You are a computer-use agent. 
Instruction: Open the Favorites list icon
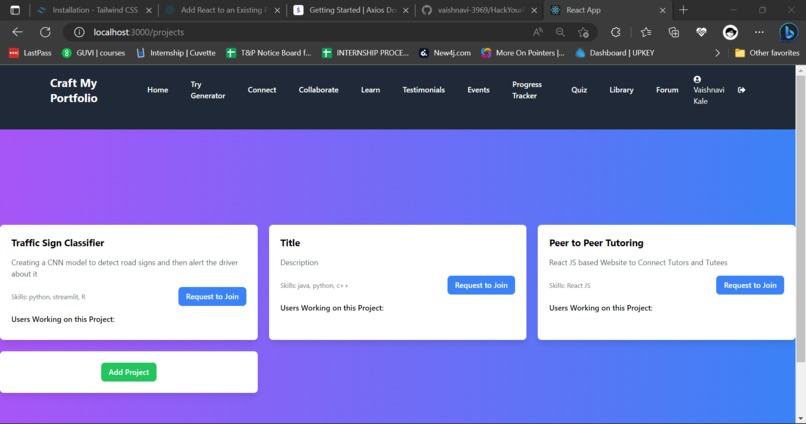[646, 32]
